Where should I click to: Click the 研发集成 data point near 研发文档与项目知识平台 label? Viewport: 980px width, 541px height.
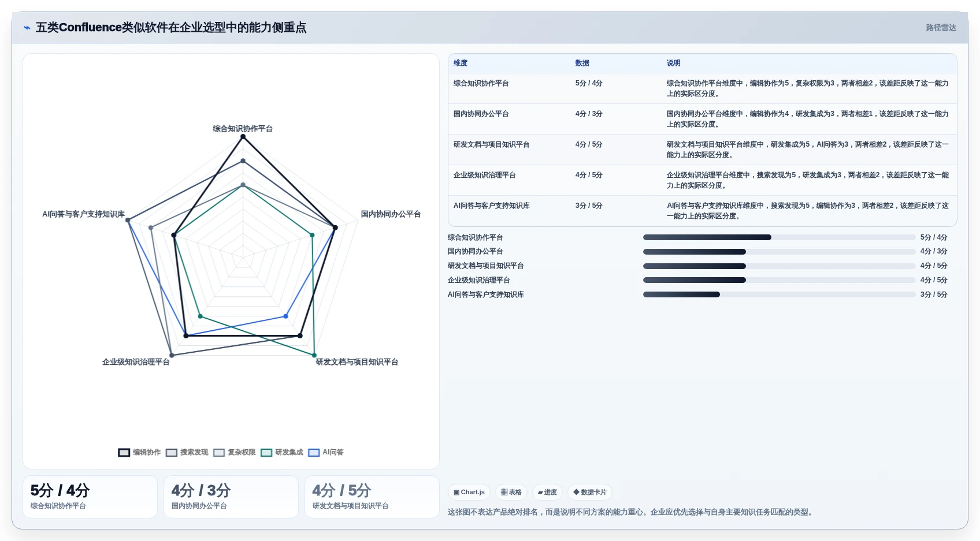point(314,355)
